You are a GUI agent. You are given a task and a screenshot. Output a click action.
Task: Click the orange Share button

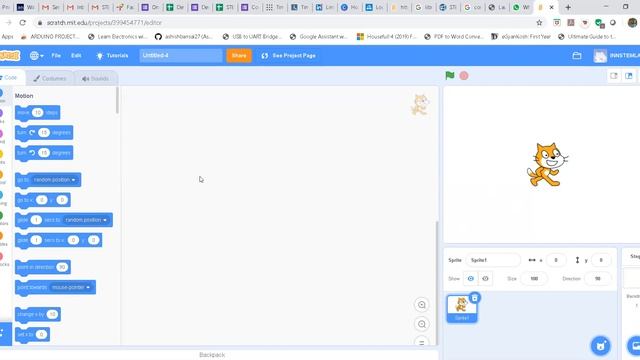pos(239,56)
